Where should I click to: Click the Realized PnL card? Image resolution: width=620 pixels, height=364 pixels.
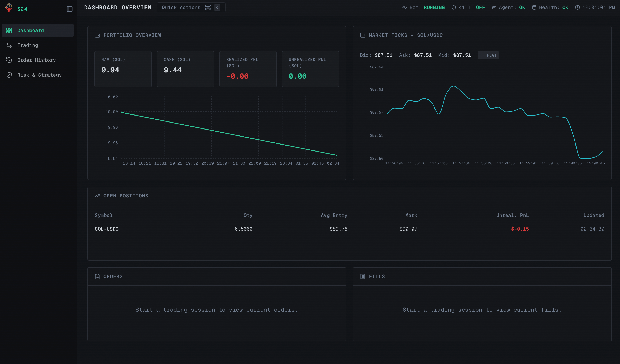[248, 69]
